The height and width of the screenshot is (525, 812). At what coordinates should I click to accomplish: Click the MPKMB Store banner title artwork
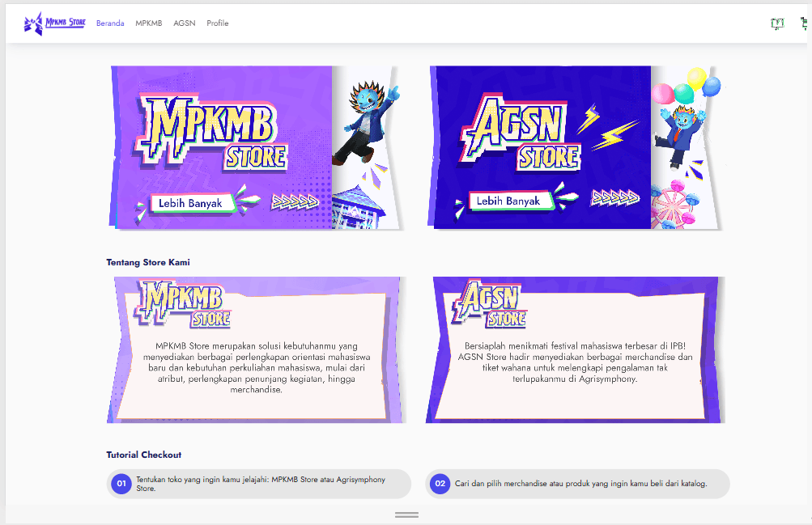(x=211, y=131)
